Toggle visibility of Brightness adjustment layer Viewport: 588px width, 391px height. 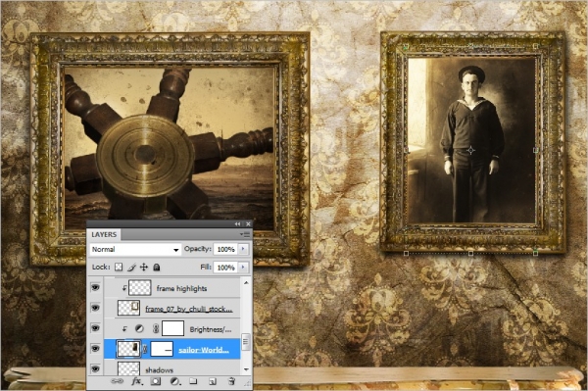pyautogui.click(x=95, y=328)
